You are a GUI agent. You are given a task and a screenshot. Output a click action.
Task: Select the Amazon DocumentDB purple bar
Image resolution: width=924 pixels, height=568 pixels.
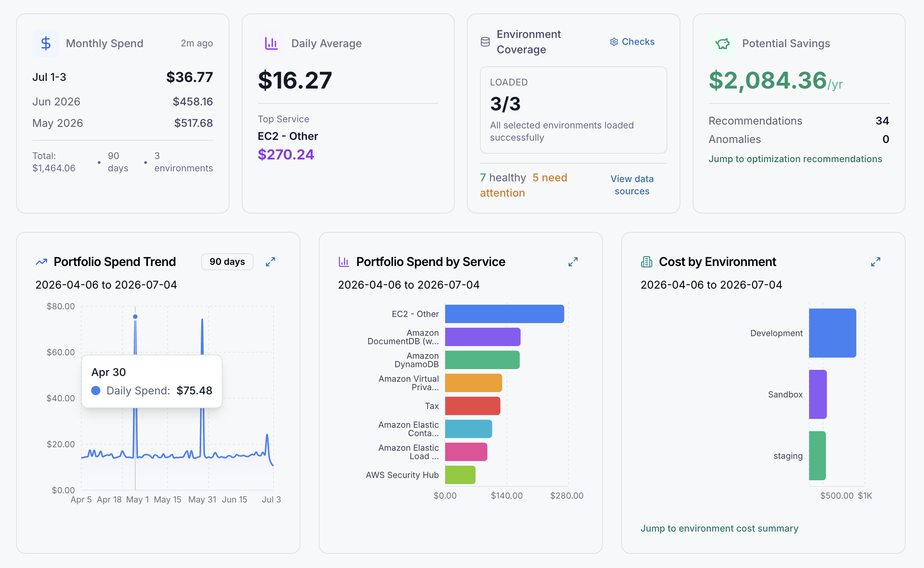pos(483,337)
